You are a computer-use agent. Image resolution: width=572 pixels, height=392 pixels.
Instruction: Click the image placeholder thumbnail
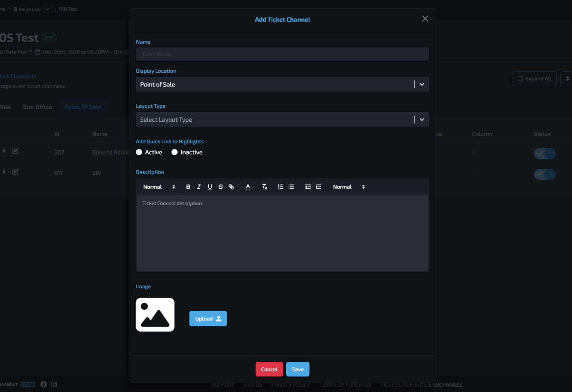tap(155, 315)
